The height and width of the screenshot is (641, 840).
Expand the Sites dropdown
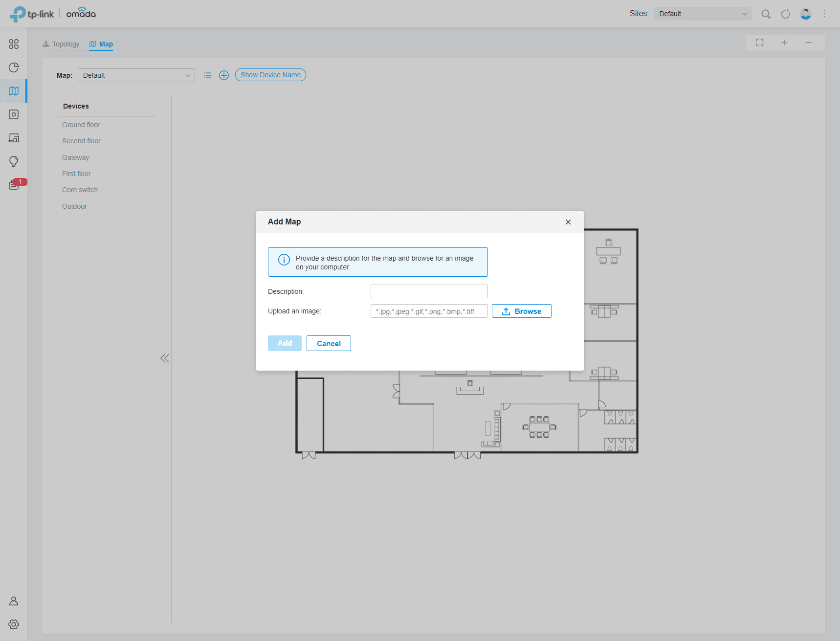click(703, 14)
